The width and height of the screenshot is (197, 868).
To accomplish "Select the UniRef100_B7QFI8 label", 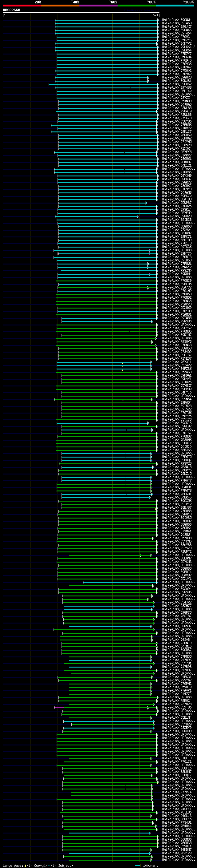I will click(x=177, y=758).
